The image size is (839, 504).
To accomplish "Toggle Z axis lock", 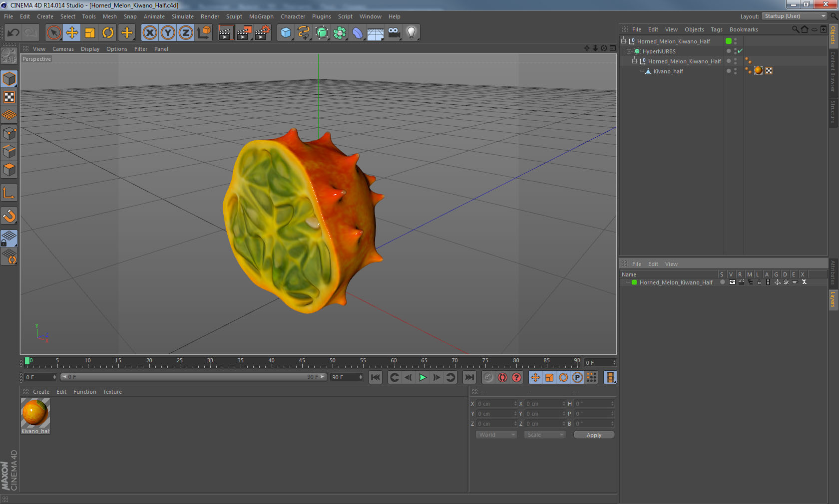I will click(186, 33).
